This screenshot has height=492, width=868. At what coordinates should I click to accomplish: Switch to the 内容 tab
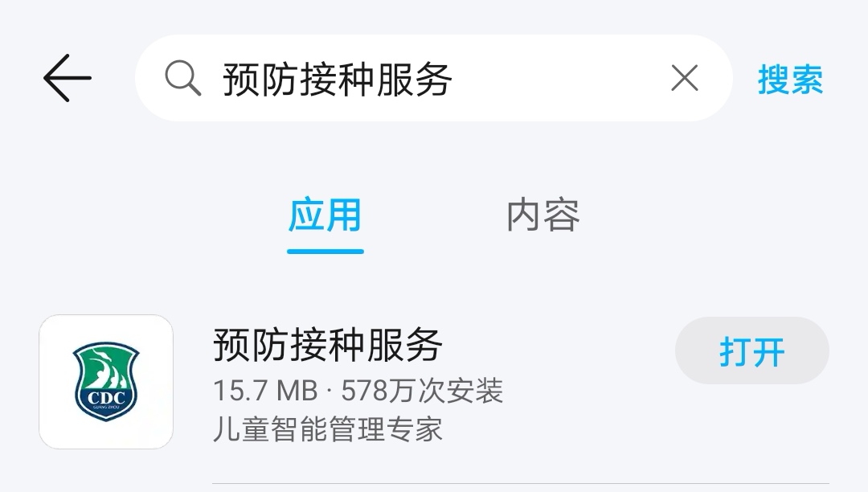[x=543, y=215]
